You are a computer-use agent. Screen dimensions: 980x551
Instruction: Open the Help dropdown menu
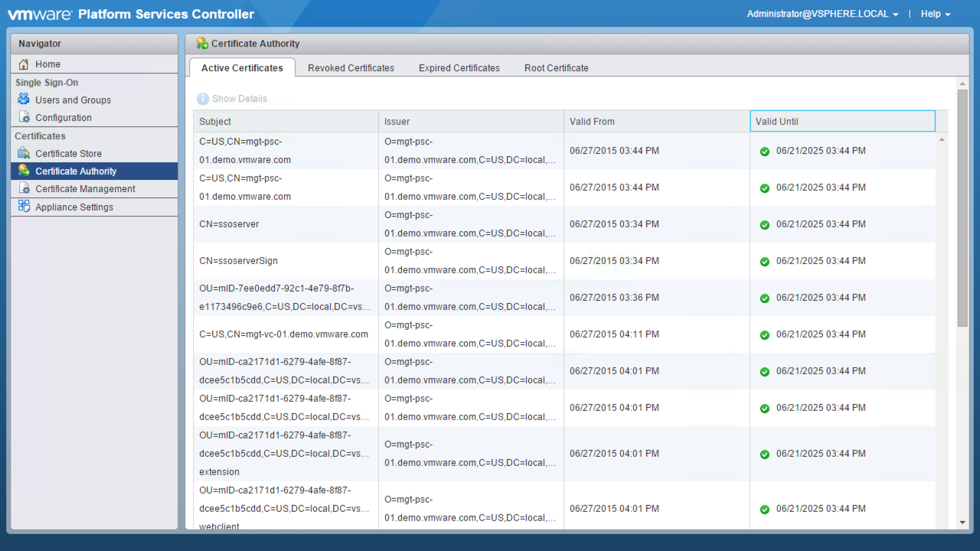[x=935, y=15]
